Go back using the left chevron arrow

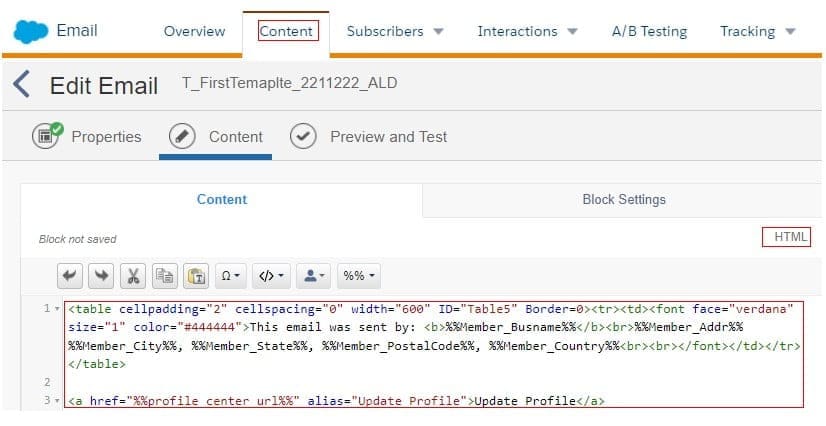pos(22,84)
